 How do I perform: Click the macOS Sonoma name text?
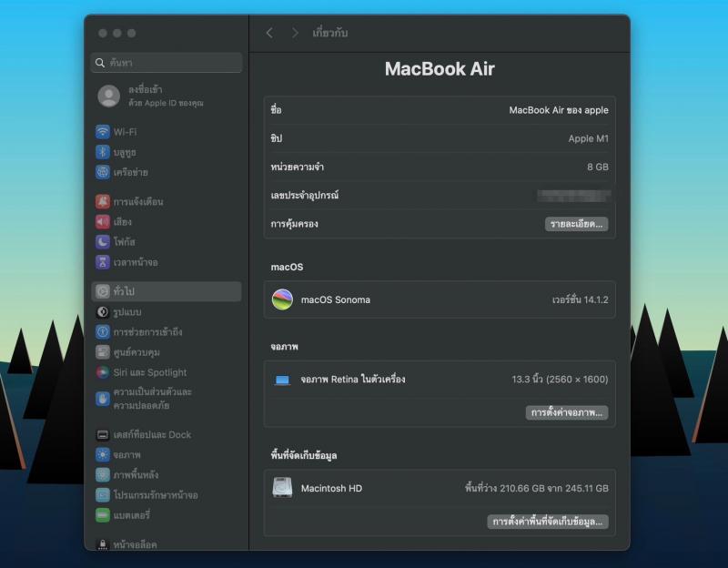pos(336,299)
